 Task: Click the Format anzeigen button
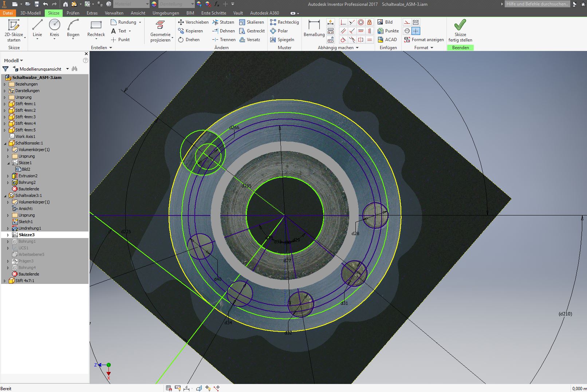pos(424,40)
